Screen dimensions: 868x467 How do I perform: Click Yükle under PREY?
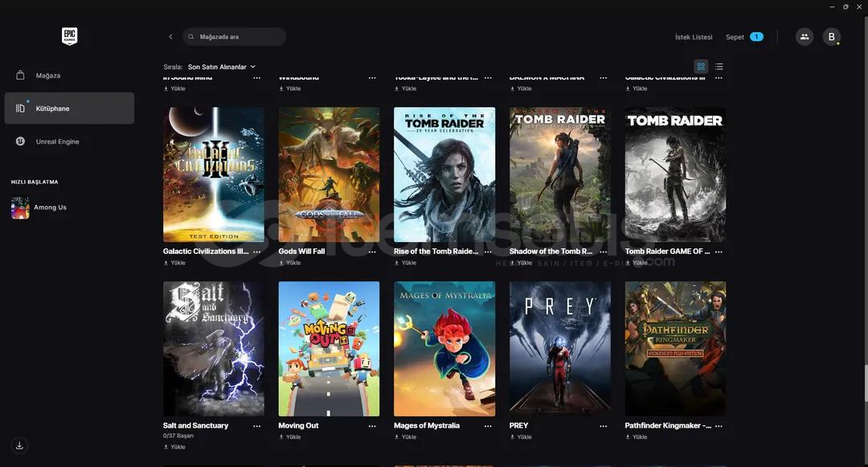[521, 436]
